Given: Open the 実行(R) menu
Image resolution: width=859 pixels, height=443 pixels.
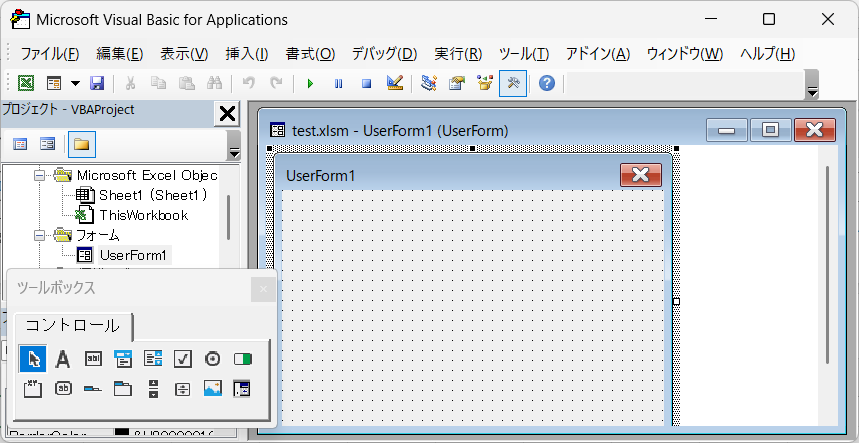Looking at the screenshot, I should coord(458,54).
